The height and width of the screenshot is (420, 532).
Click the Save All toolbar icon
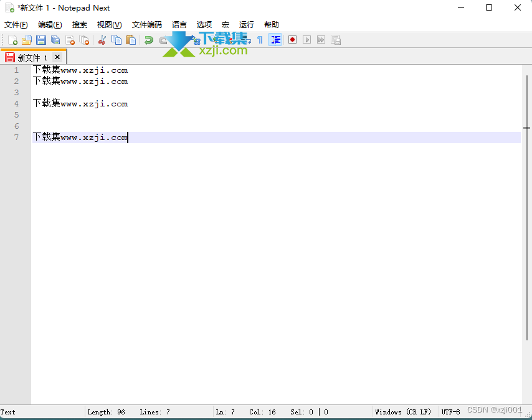(54, 40)
